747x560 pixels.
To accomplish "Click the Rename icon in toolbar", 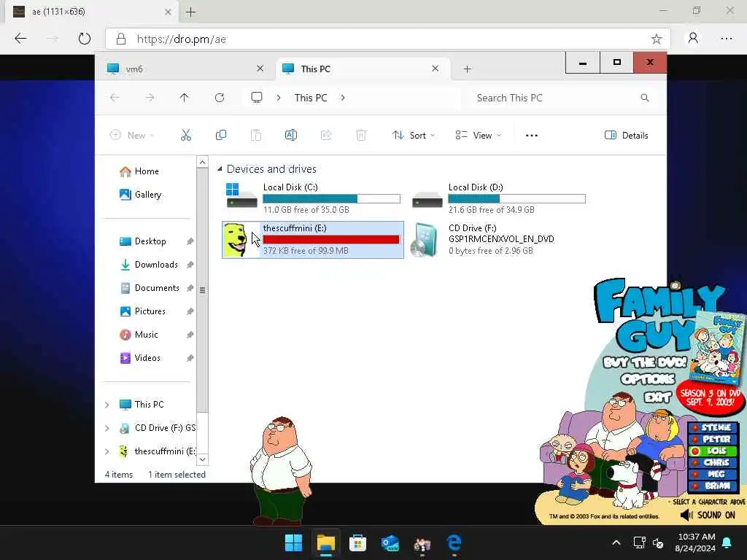I will pos(290,135).
